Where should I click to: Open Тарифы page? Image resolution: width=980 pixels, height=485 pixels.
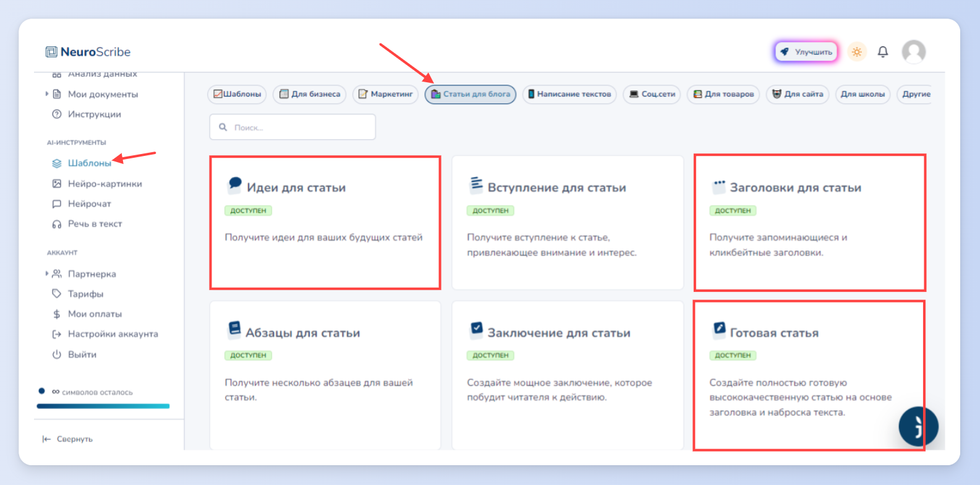(x=85, y=294)
